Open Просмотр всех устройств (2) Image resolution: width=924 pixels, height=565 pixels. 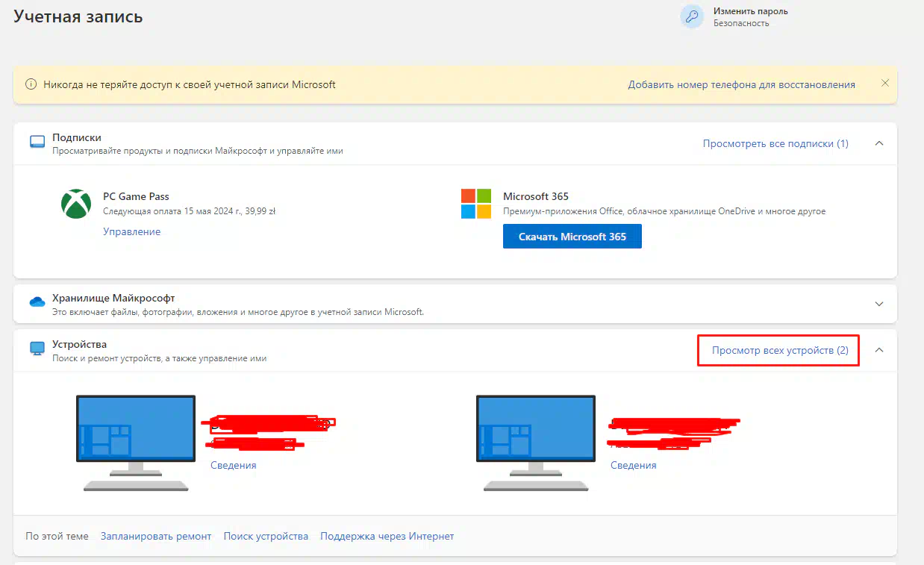780,350
